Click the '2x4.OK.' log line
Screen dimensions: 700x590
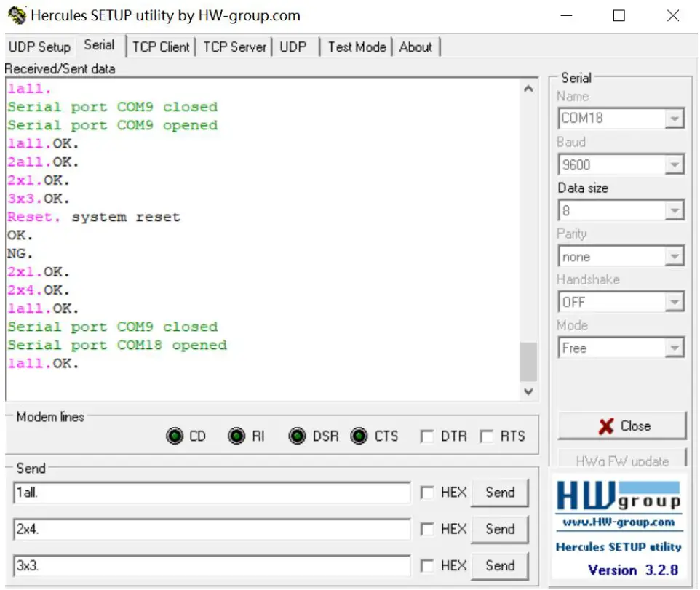tap(39, 290)
